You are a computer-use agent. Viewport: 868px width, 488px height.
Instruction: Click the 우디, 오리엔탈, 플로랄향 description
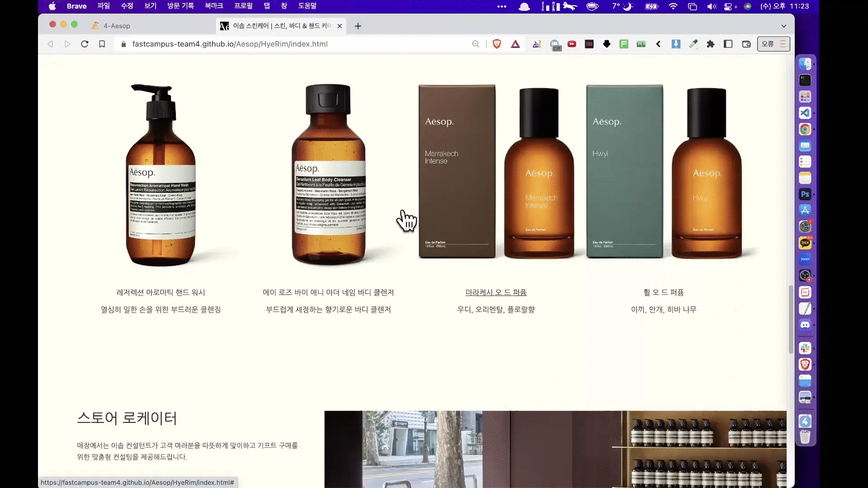pos(496,310)
